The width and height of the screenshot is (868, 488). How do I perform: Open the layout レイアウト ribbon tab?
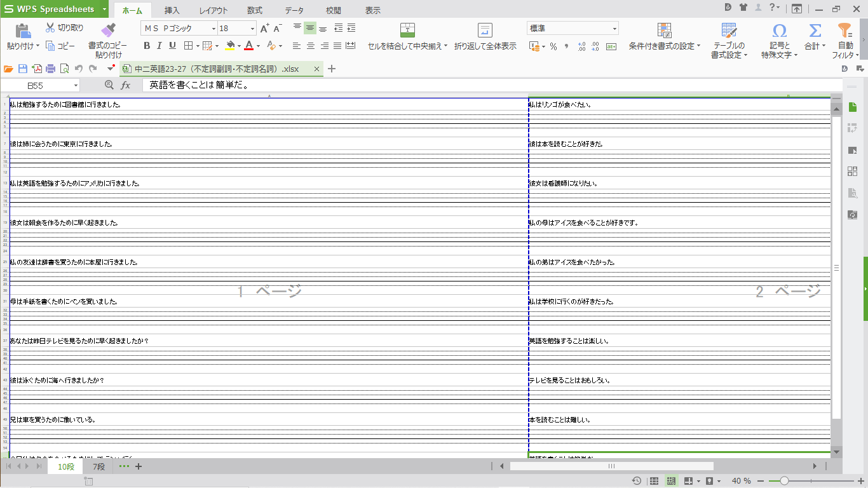point(214,11)
